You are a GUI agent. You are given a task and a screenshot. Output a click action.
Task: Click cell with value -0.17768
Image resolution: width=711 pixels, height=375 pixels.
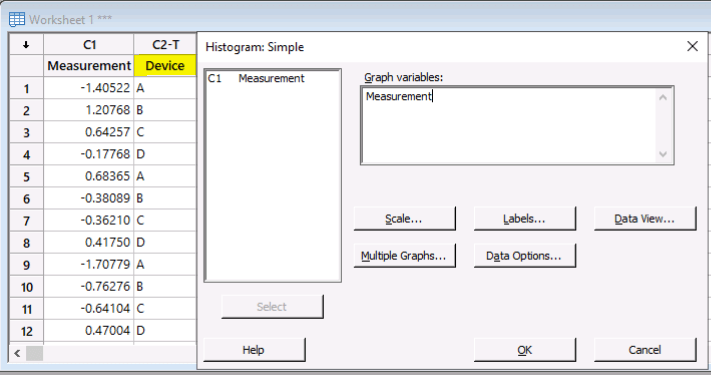(x=89, y=155)
